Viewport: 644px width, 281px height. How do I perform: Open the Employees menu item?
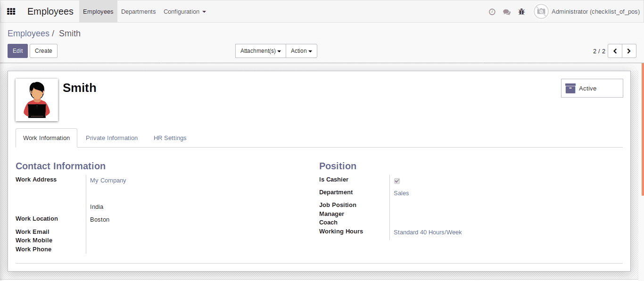point(98,11)
